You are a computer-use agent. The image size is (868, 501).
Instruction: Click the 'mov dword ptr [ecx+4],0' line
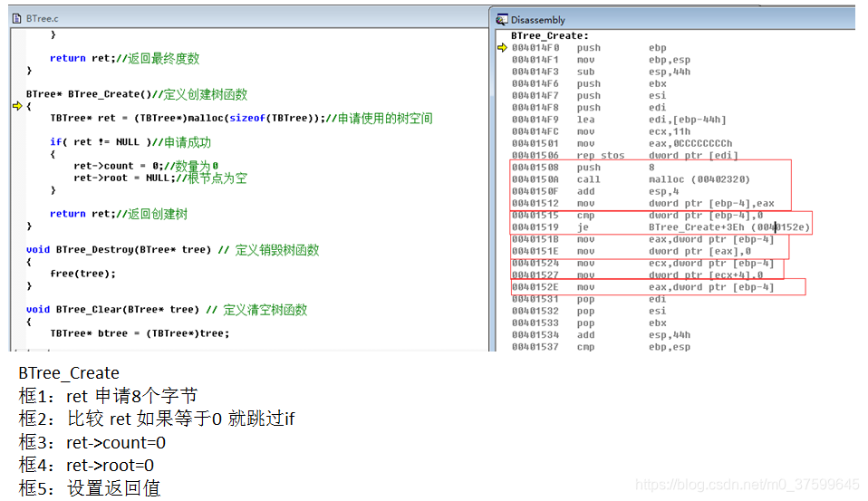[x=637, y=275]
